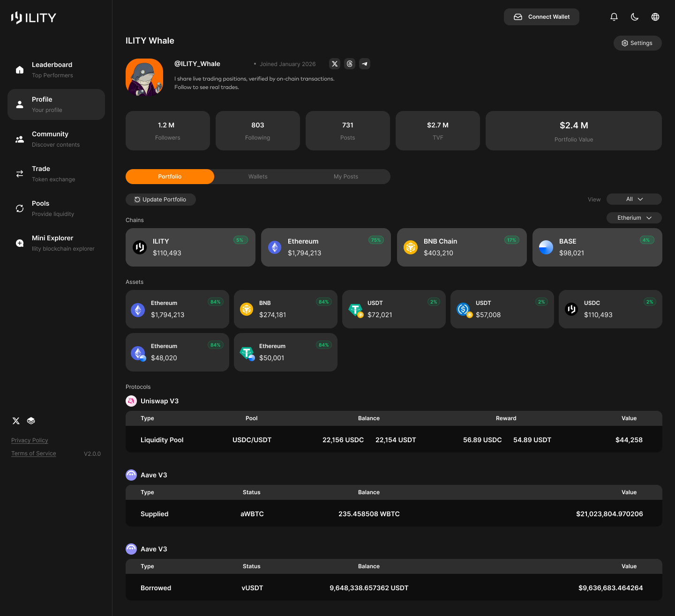
Task: Click the $2.4 M Portfolio Value card
Action: [574, 131]
